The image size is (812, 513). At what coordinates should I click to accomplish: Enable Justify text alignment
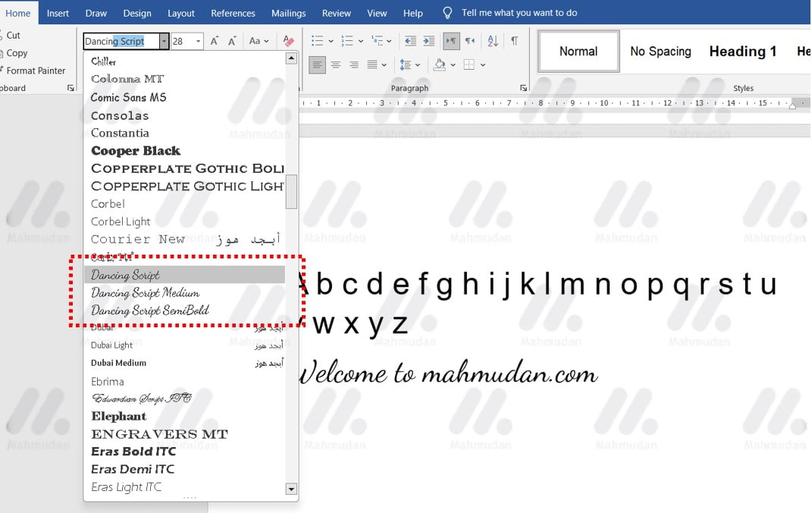[372, 64]
